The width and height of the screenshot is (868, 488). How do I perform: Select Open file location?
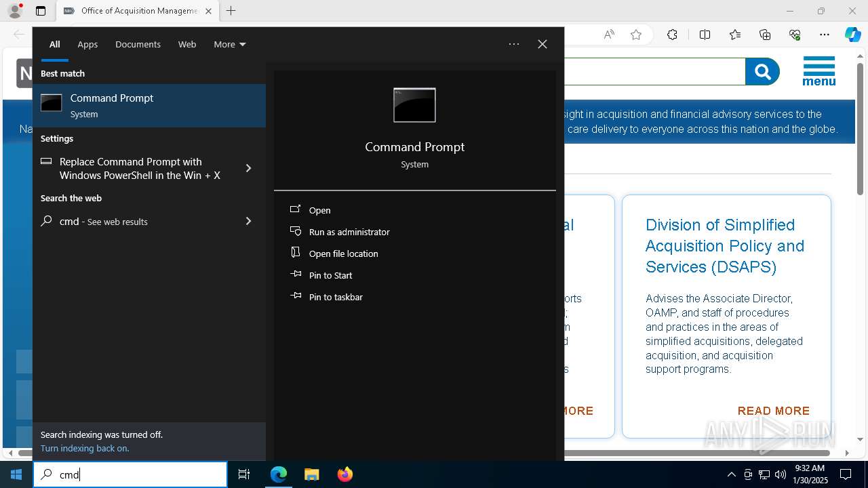coord(344,253)
